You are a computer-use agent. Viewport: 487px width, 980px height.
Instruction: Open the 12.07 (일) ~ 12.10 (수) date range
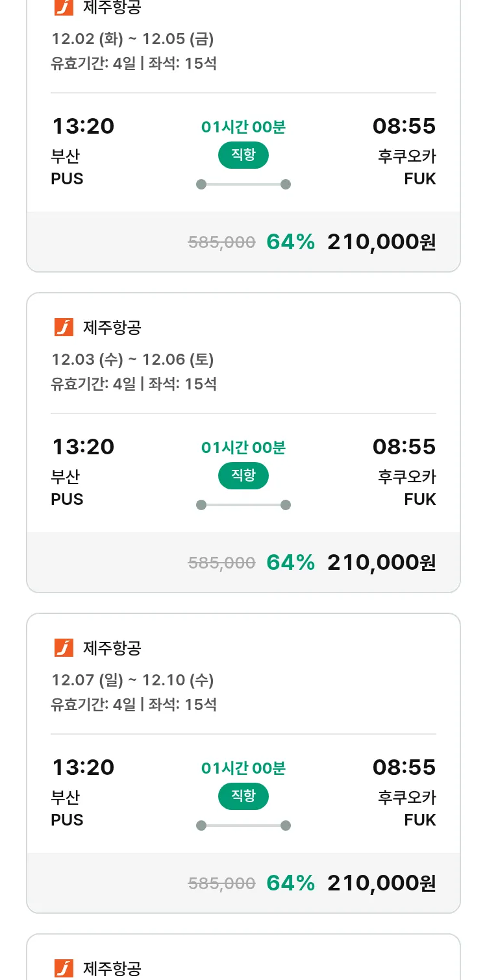click(x=132, y=680)
